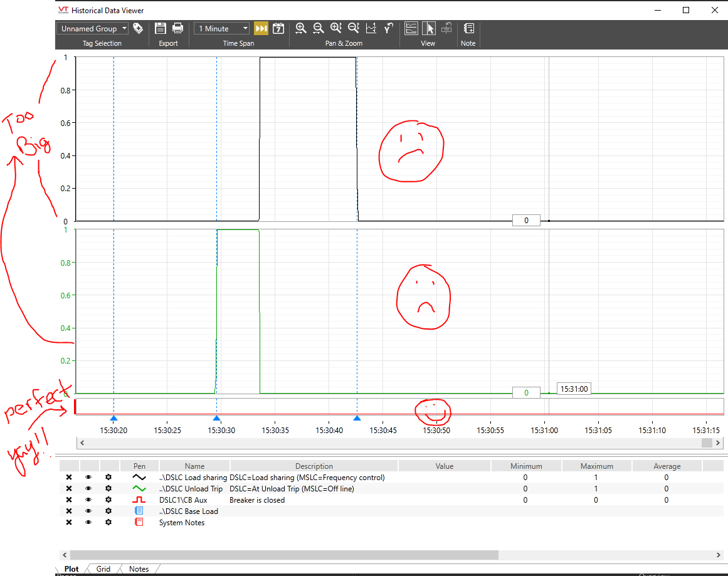This screenshot has height=576, width=728.
Task: Select 'Breaker is closed' description cell
Action: click(x=257, y=500)
